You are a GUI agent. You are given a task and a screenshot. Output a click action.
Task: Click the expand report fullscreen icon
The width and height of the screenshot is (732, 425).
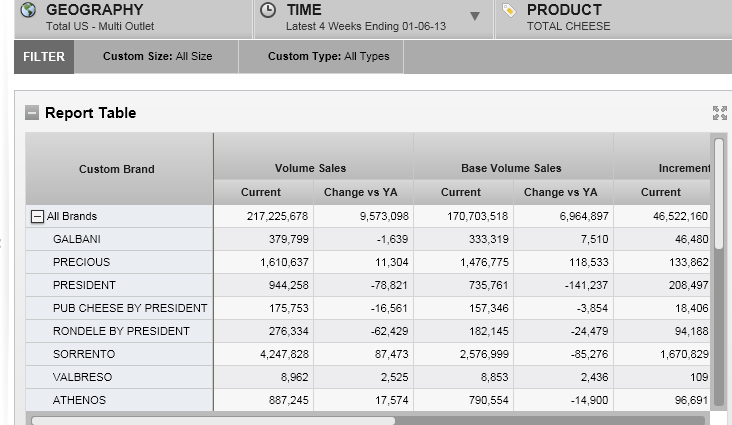click(719, 113)
